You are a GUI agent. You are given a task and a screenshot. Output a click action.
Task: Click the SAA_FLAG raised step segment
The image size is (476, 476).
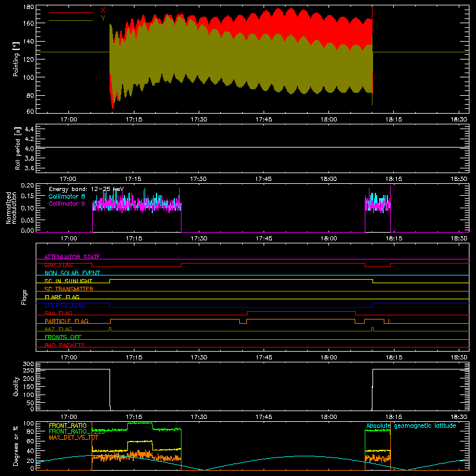click(x=302, y=311)
